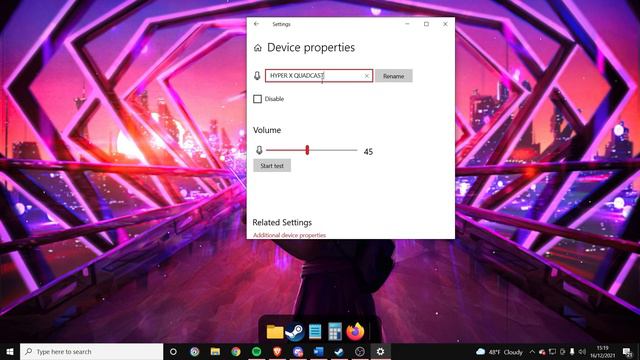
Task: Click in the HYPER X QUADCAST name field
Action: click(x=319, y=76)
